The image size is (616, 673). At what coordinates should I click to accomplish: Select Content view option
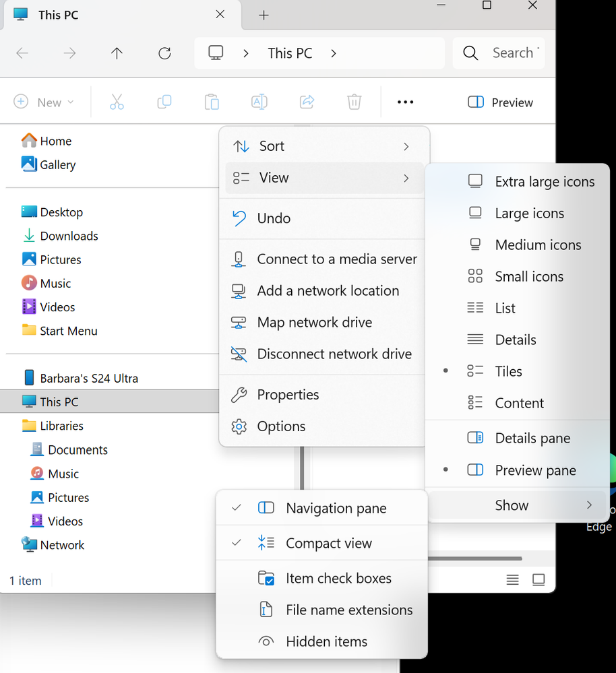518,403
